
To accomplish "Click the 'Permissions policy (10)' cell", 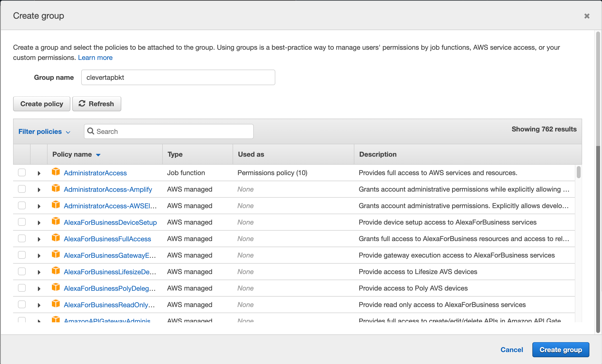I will click(272, 173).
